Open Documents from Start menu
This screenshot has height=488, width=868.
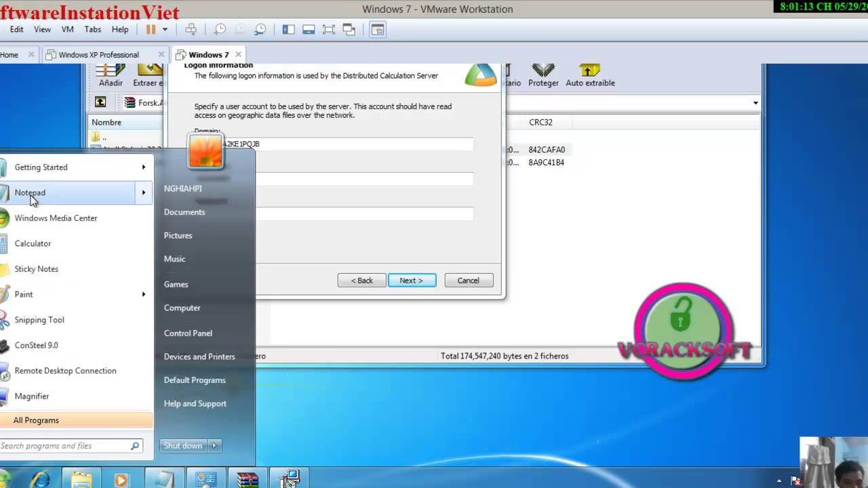coord(184,212)
